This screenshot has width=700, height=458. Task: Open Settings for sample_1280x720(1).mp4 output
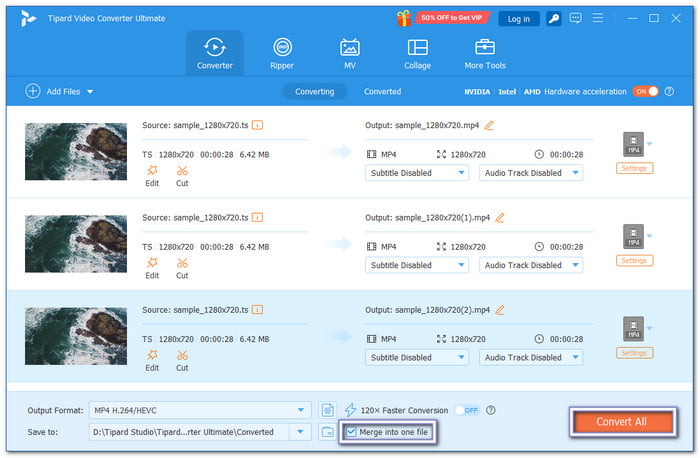click(x=634, y=261)
